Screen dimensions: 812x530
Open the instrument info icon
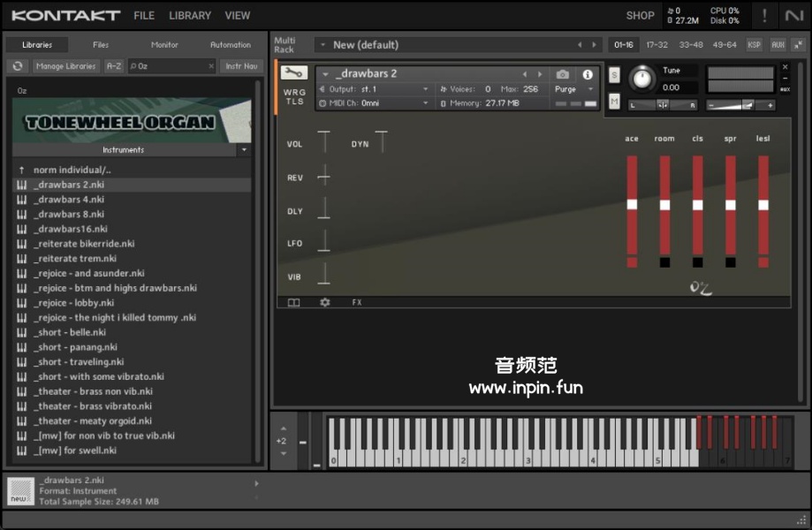pos(588,75)
